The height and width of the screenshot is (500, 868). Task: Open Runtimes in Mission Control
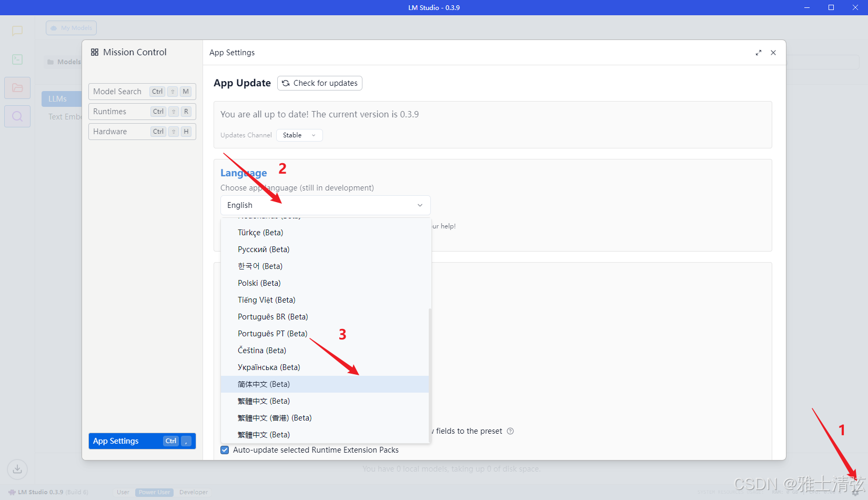coord(142,112)
